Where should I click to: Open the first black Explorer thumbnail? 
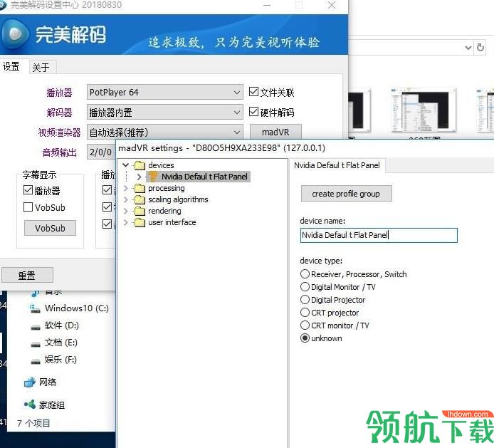point(359,110)
